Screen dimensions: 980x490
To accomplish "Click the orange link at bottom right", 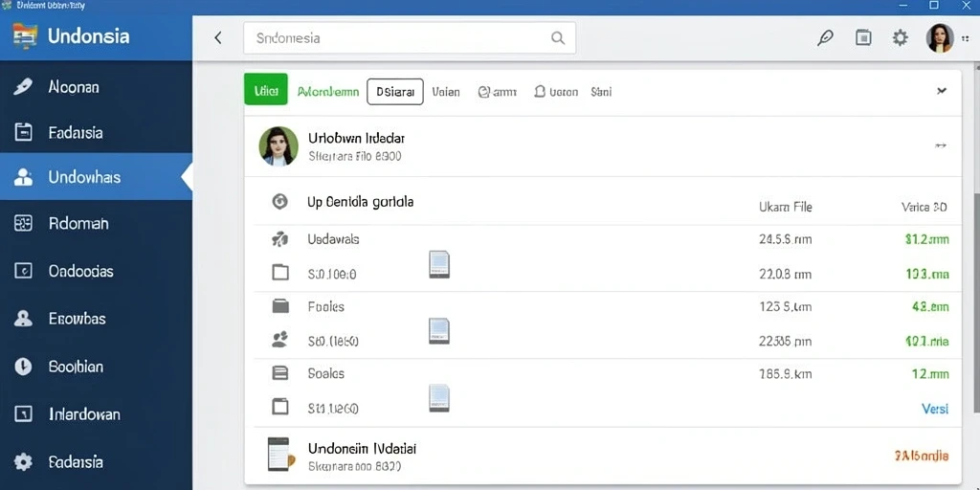I will pos(922,456).
